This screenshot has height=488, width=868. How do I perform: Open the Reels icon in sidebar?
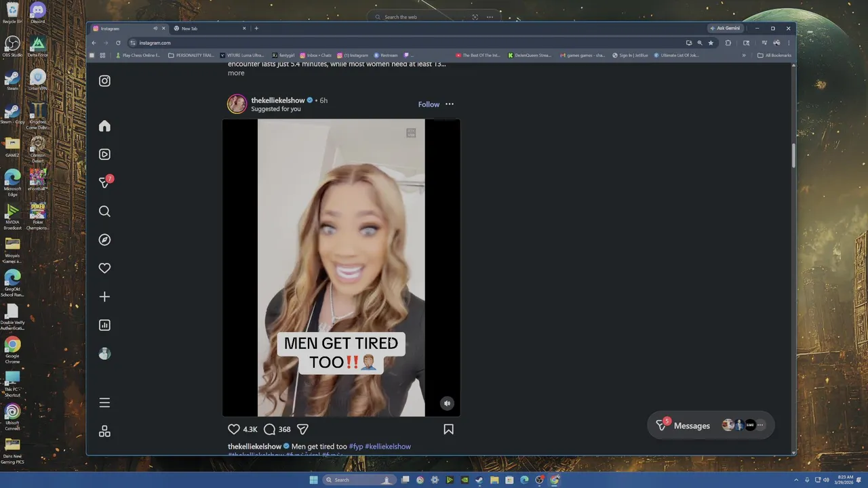104,155
